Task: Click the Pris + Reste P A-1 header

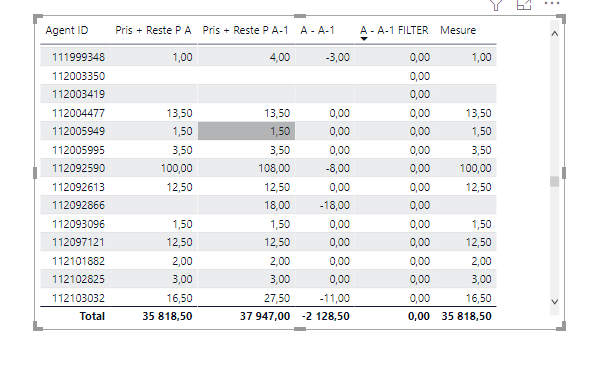Action: point(245,30)
